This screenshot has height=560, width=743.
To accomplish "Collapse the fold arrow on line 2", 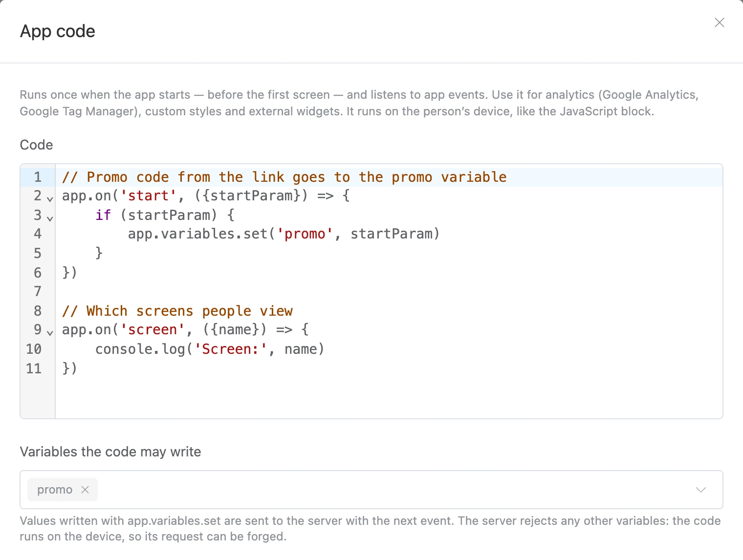I will pyautogui.click(x=50, y=199).
